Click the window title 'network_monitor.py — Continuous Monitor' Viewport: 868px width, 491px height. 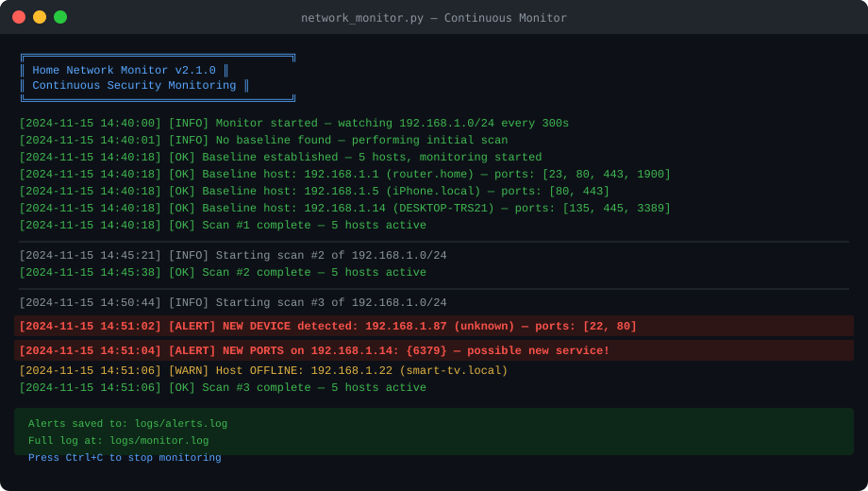(x=433, y=18)
